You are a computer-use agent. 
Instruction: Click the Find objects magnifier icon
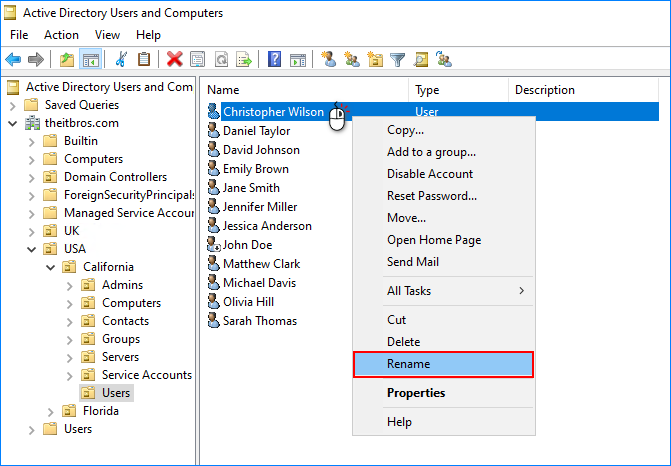pyautogui.click(x=421, y=59)
